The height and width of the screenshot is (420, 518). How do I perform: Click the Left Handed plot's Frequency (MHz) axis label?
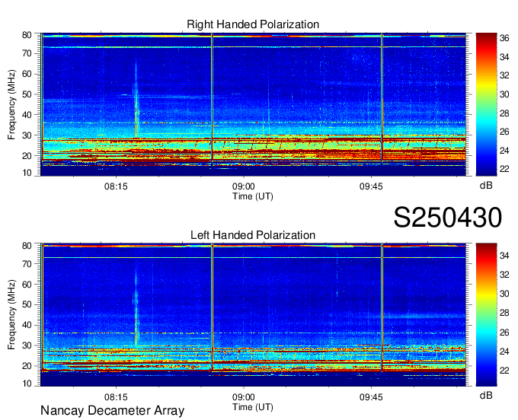coord(11,315)
